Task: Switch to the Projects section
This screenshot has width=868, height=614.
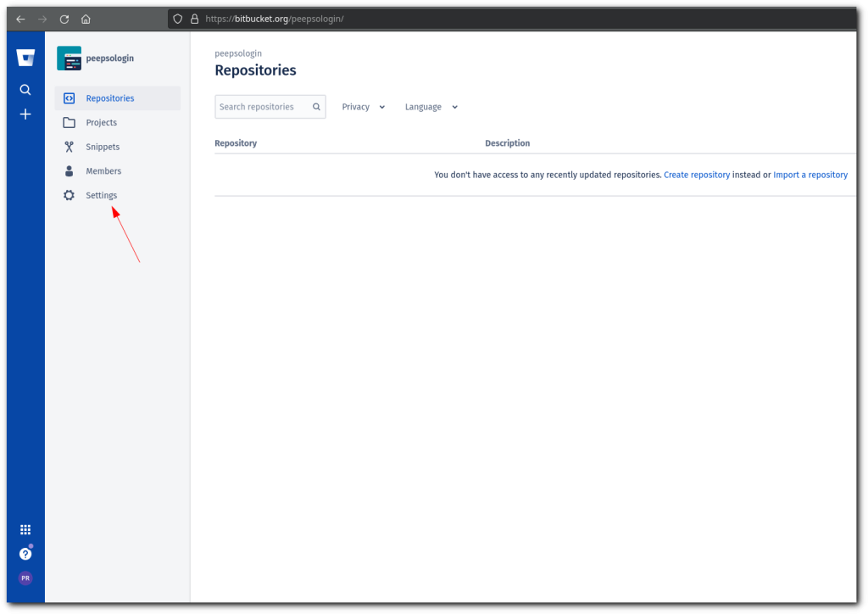Action: (101, 122)
